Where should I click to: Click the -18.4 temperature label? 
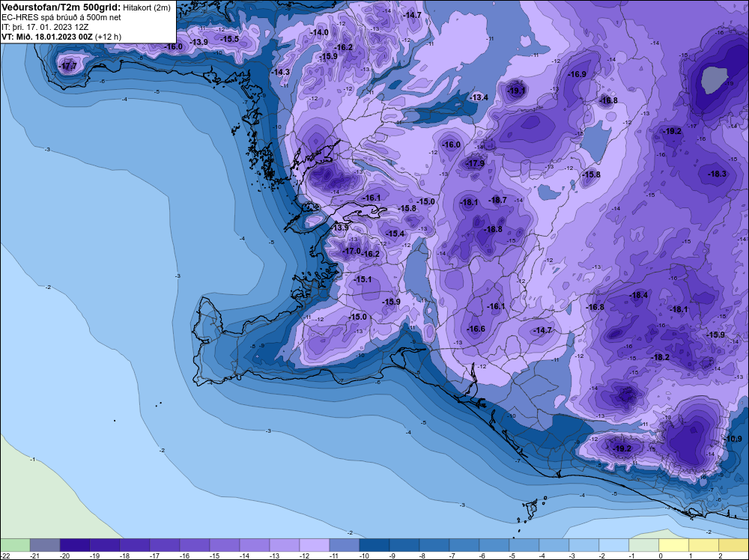638,295
